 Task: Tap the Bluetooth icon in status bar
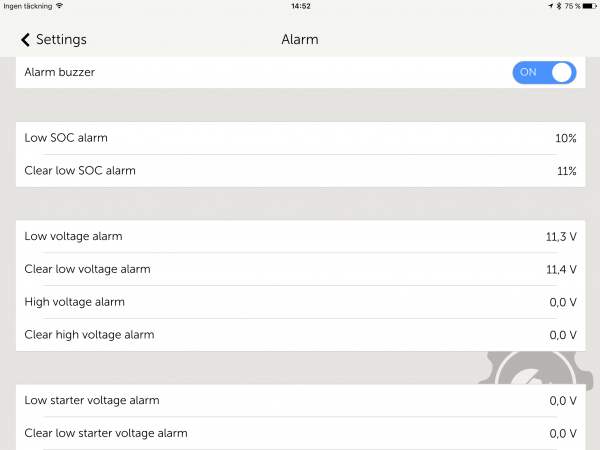[559, 6]
